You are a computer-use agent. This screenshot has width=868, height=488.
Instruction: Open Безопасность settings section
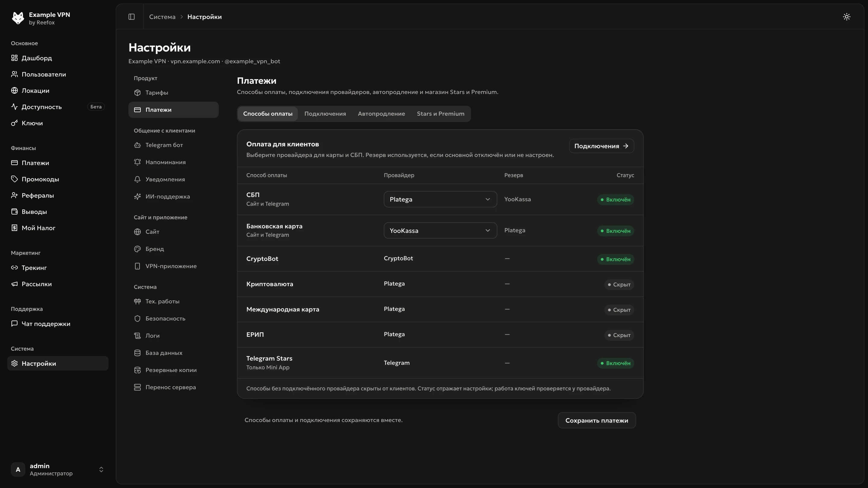(174, 319)
